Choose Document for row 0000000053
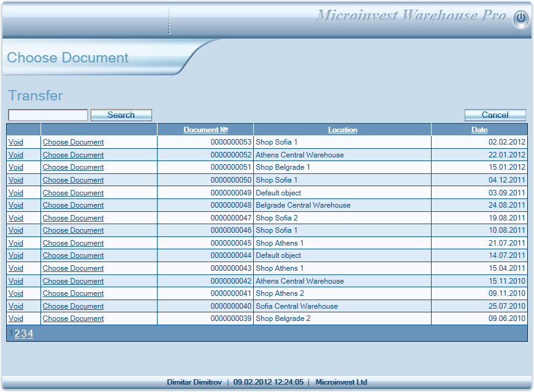This screenshot has width=534, height=392. [x=73, y=142]
